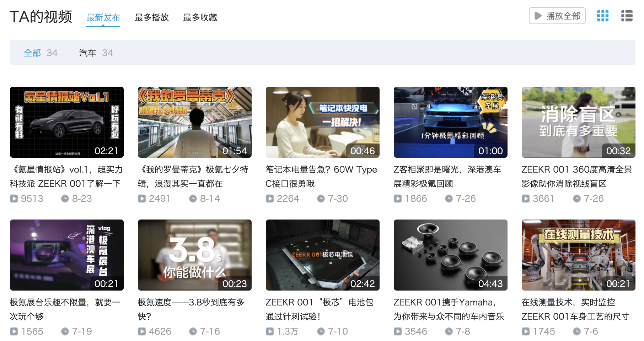Click the 00:46 duration badge
Screen dimensions: 644x341
click(363, 151)
